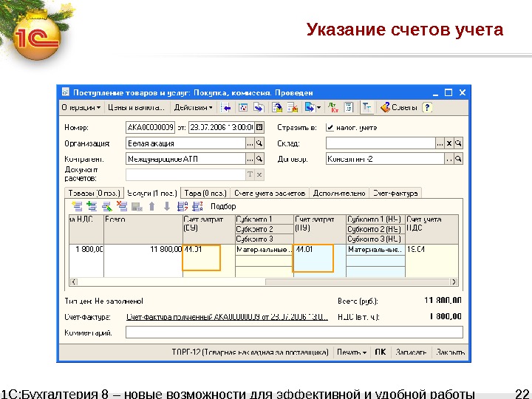532x399 pixels.
Task: Click the document posting icon in the toolbar
Action: [x=243, y=108]
